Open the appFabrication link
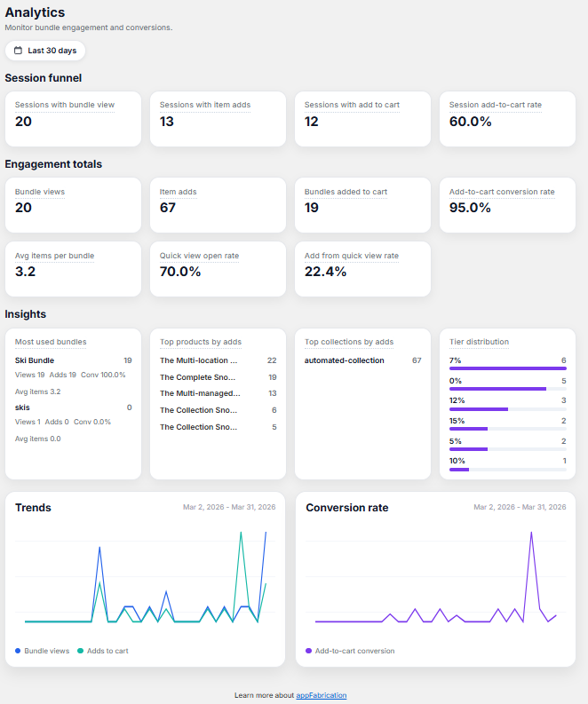 (x=322, y=695)
